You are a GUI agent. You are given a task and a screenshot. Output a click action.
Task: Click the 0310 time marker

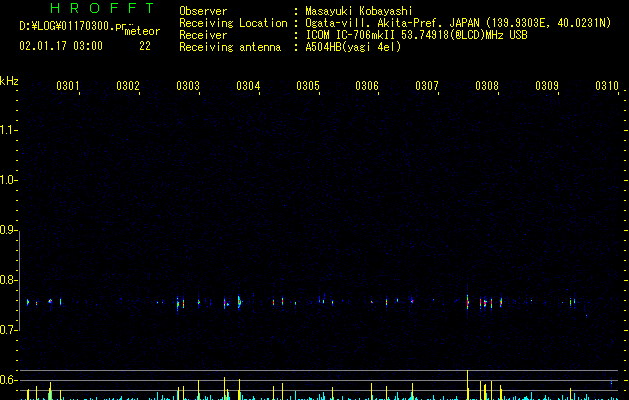coord(607,85)
